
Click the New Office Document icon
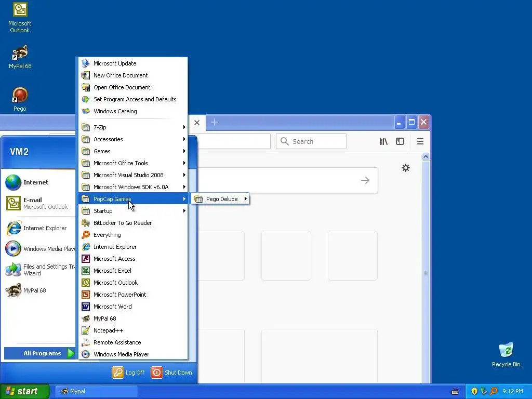[x=86, y=75]
